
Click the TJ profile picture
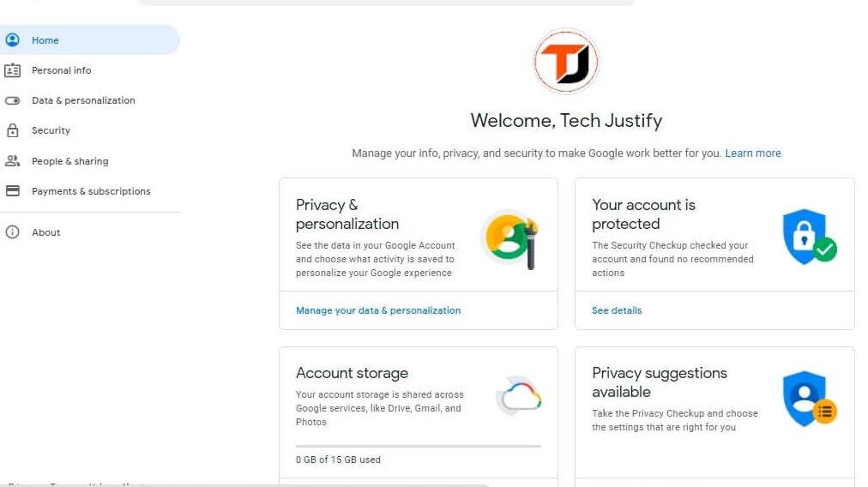click(x=566, y=62)
